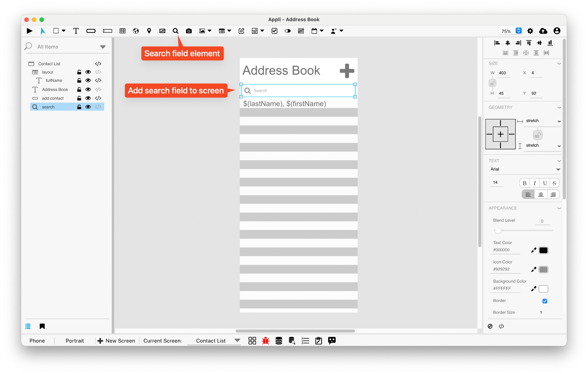Screen dimensions: 588x374
Task: Toggle visibility of search element
Action: pos(88,107)
